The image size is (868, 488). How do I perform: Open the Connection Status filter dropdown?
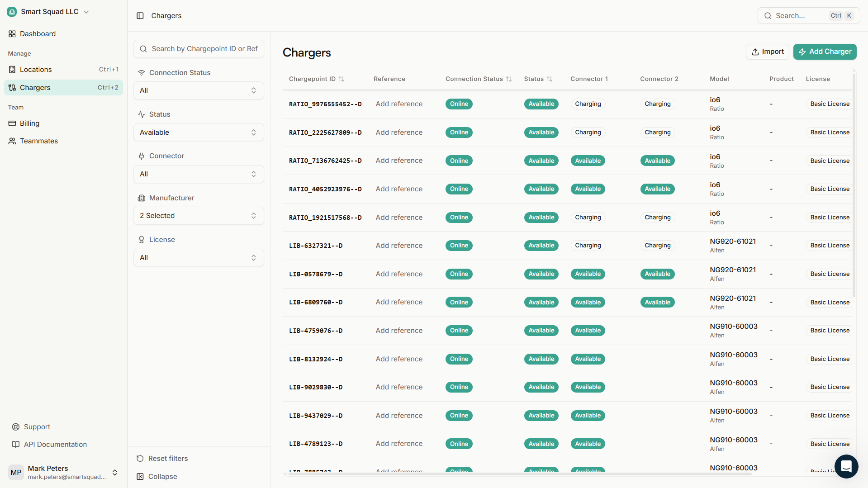198,90
